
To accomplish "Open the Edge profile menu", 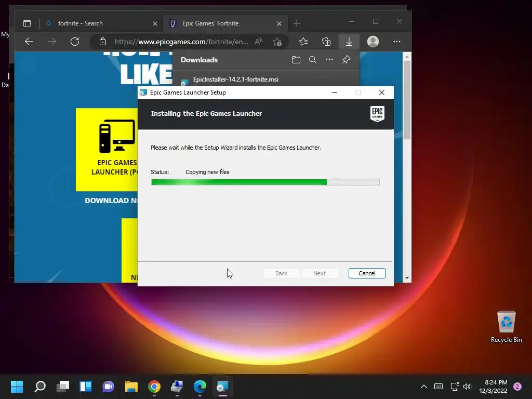I will [373, 42].
